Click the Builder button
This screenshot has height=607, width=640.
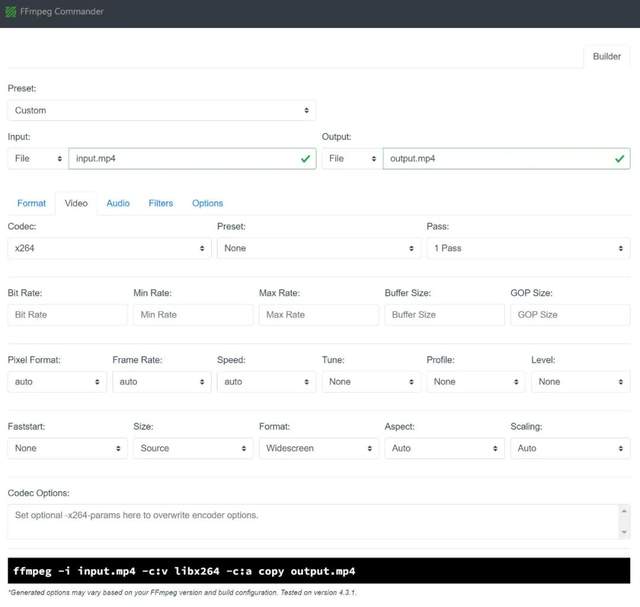click(x=607, y=56)
